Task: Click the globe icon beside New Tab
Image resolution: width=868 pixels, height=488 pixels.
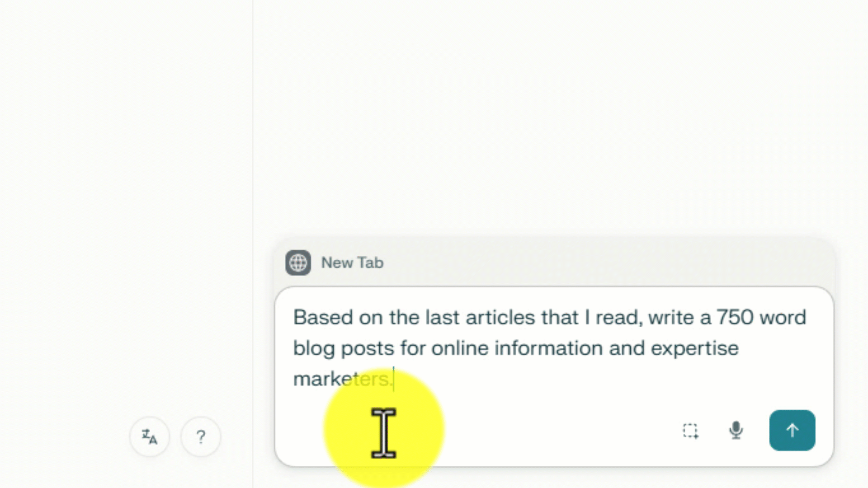Action: pyautogui.click(x=298, y=263)
